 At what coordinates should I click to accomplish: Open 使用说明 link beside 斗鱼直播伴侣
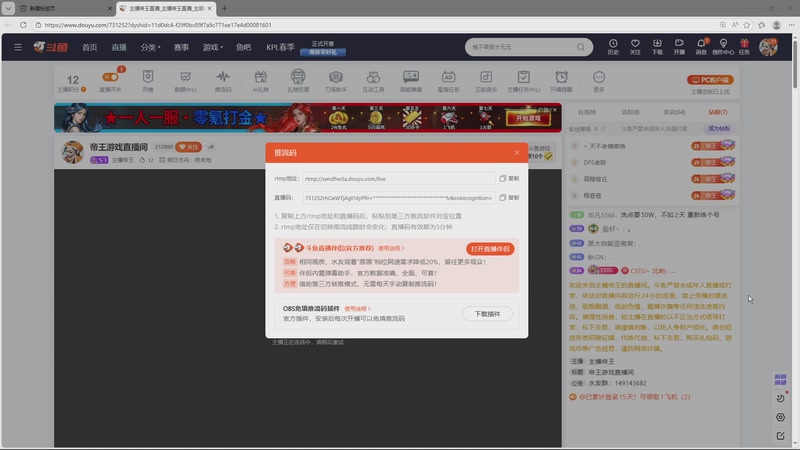tap(391, 248)
